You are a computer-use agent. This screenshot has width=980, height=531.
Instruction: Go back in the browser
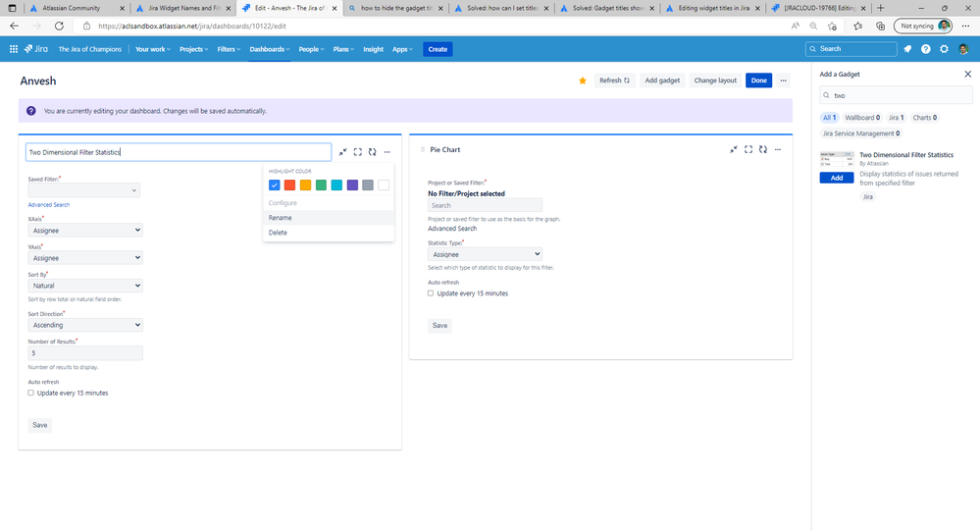point(14,26)
